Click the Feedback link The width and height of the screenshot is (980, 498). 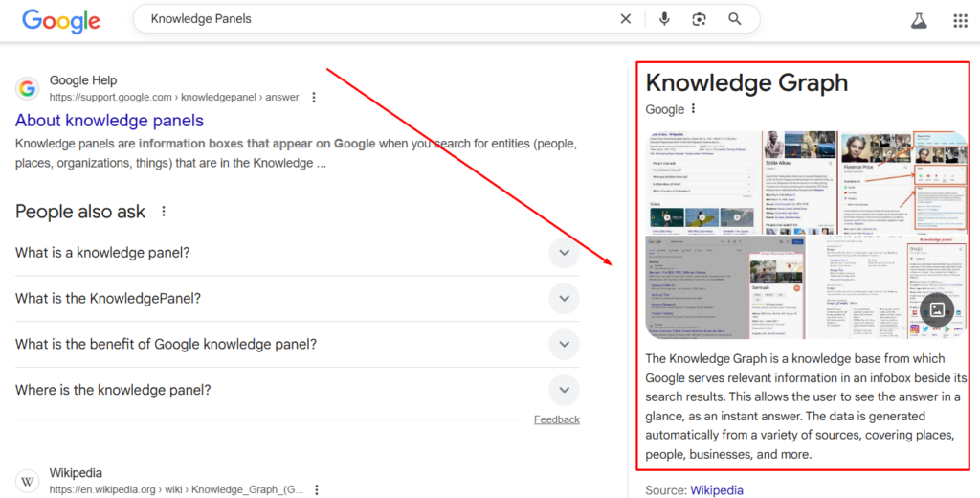tap(556, 419)
